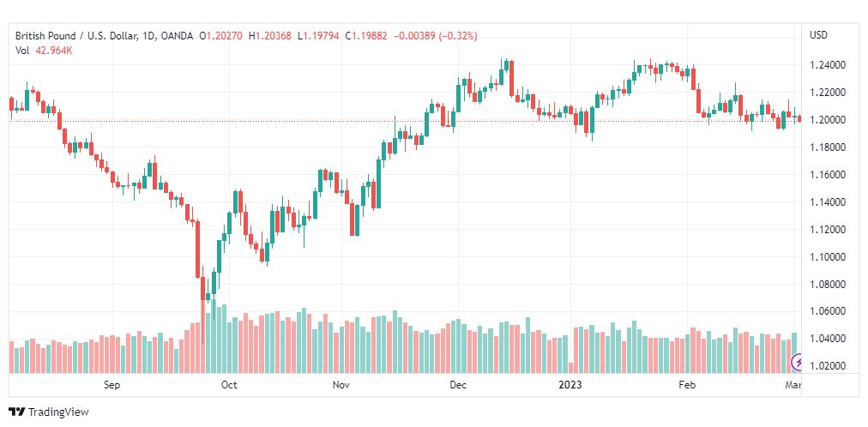The image size is (868, 427).
Task: Click the TradingView logo icon
Action: click(17, 412)
